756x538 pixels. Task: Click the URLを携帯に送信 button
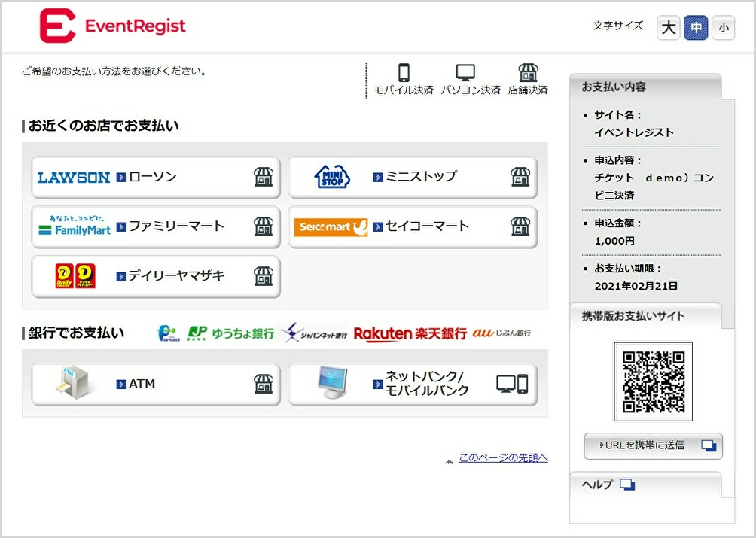click(653, 446)
